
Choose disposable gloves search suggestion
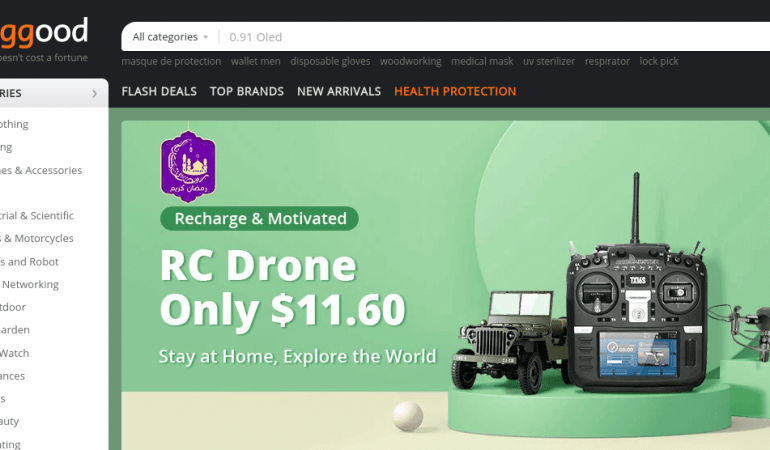click(330, 61)
